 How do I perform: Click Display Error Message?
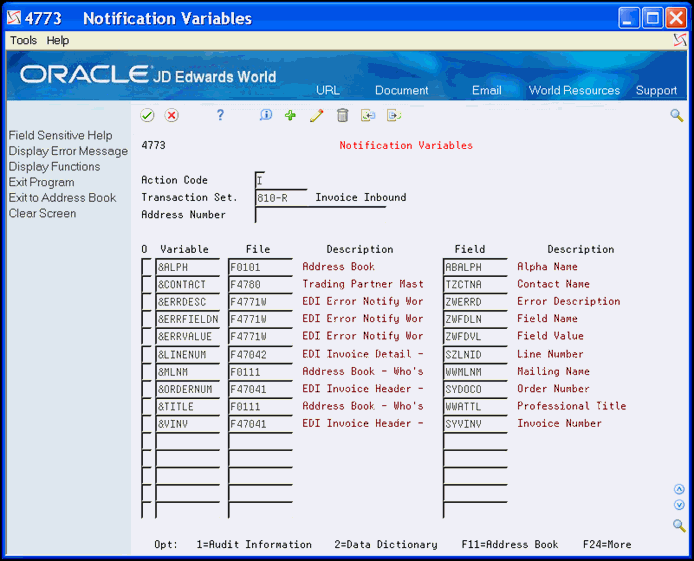pyautogui.click(x=68, y=151)
